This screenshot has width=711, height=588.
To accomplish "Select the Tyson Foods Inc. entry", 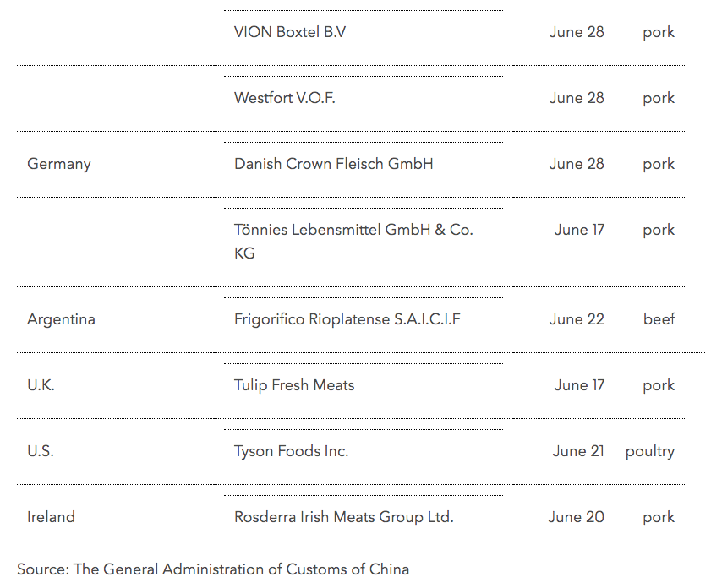I will pyautogui.click(x=291, y=451).
